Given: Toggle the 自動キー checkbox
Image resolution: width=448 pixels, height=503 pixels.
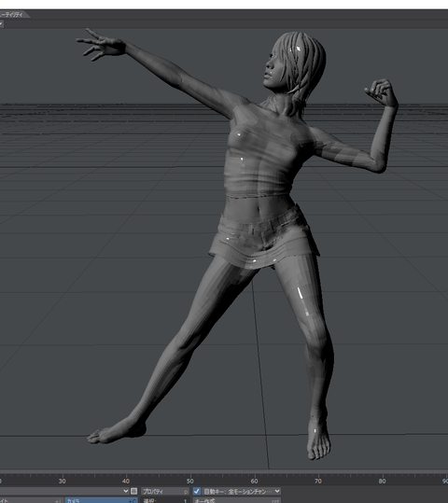Looking at the screenshot, I should pos(196,491).
